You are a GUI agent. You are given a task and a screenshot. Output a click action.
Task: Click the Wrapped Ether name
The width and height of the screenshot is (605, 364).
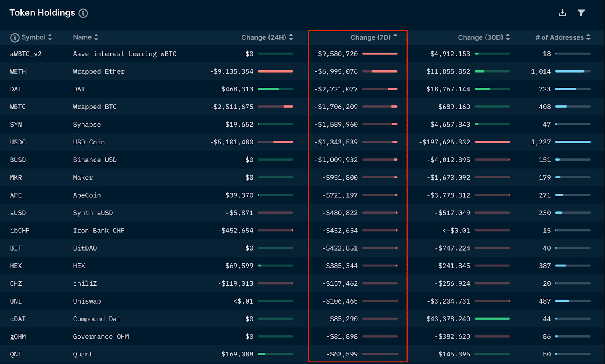[x=99, y=71]
